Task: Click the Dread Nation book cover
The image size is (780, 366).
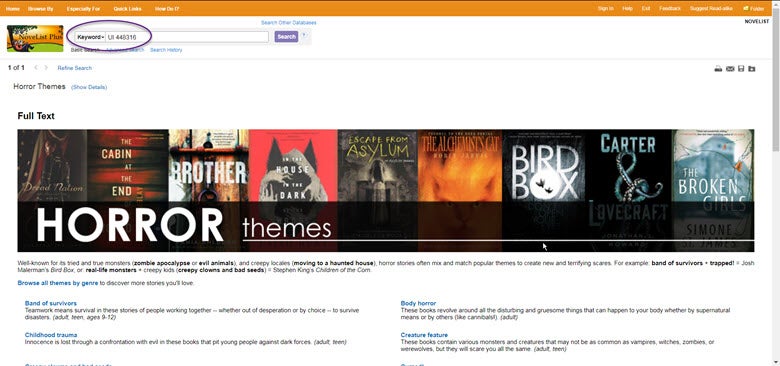Action: click(52, 190)
